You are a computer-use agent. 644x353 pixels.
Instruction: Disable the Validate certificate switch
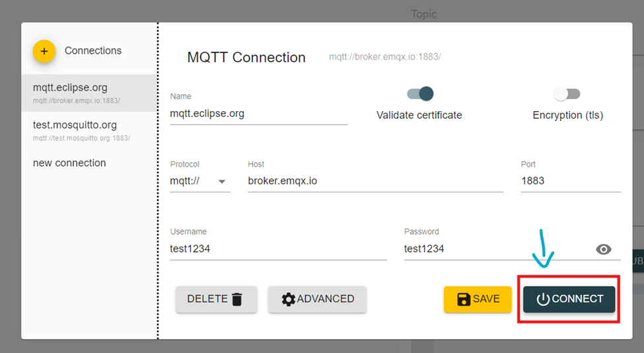tap(420, 94)
